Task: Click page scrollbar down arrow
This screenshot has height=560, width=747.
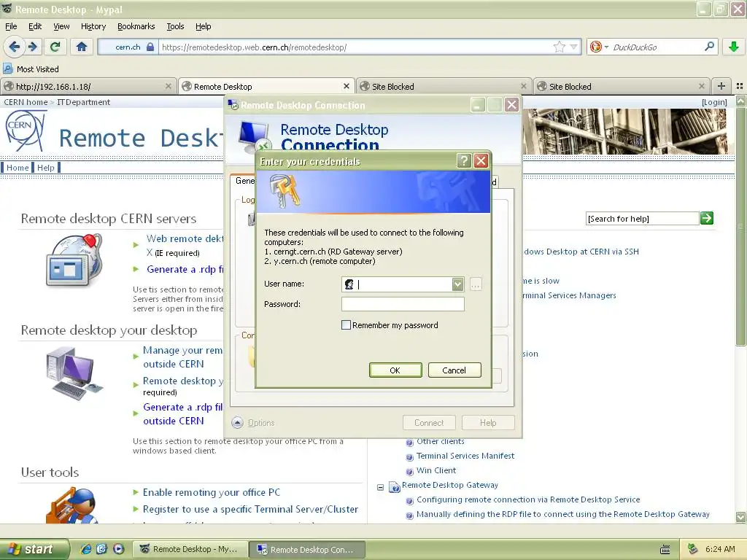Action: coord(740,517)
